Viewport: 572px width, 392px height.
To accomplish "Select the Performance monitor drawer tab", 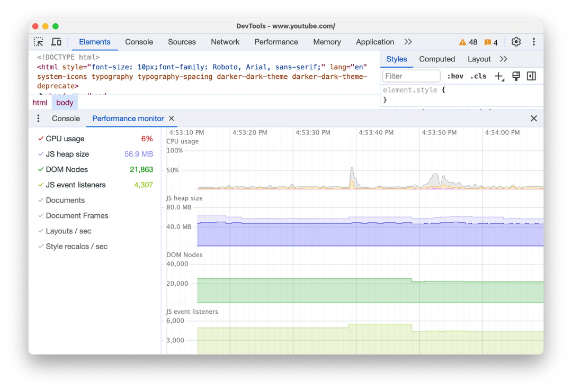I will coord(128,118).
